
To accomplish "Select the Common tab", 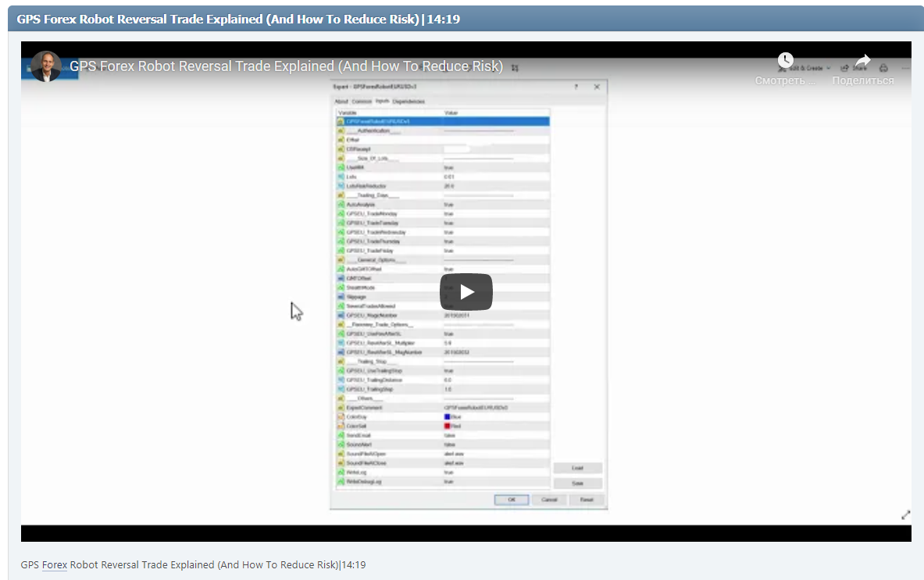I will tap(362, 101).
